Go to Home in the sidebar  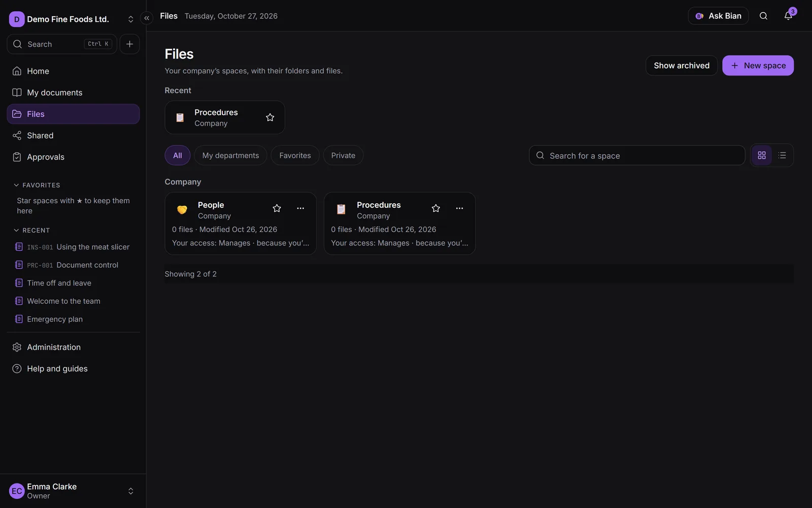pos(73,71)
